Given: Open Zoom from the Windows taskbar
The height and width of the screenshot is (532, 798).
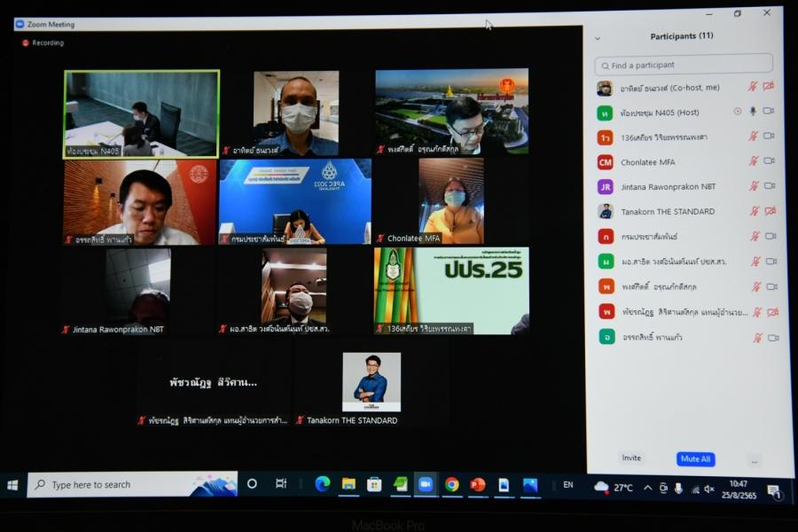Looking at the screenshot, I should point(426,484).
